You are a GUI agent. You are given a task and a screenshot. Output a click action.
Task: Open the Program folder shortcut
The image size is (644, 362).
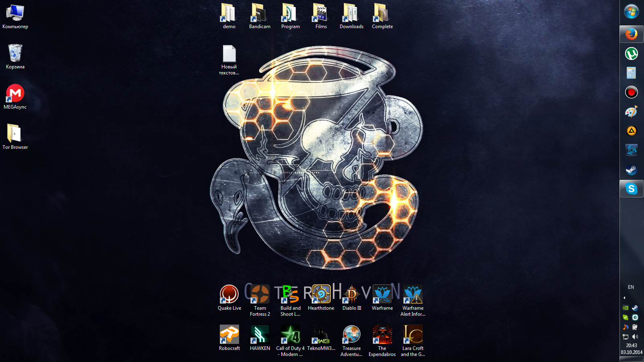pyautogui.click(x=290, y=16)
